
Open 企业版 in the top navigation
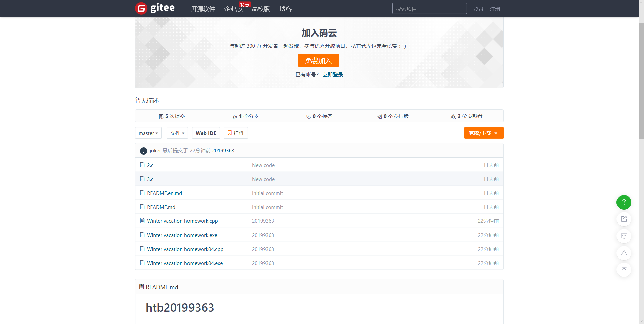pos(233,9)
